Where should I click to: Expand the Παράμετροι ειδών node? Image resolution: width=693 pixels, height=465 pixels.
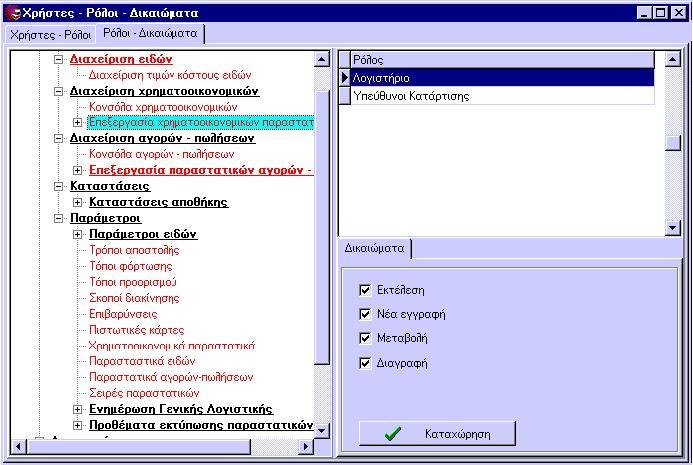(x=78, y=234)
